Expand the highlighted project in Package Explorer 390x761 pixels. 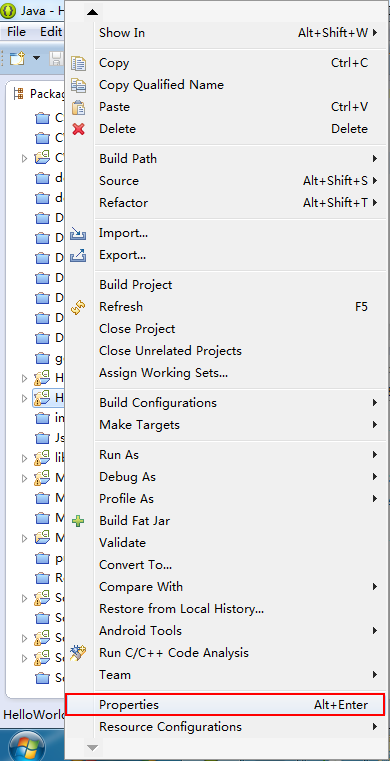pos(24,398)
